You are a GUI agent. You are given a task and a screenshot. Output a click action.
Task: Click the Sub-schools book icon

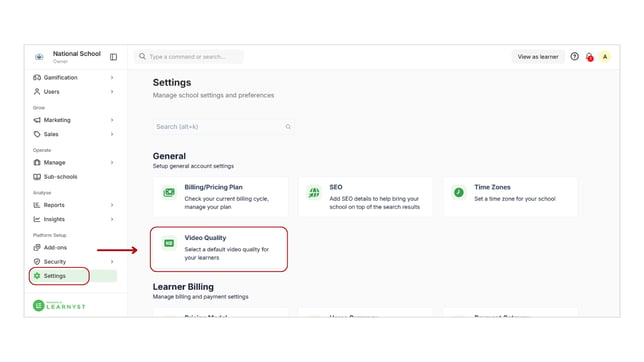click(37, 177)
